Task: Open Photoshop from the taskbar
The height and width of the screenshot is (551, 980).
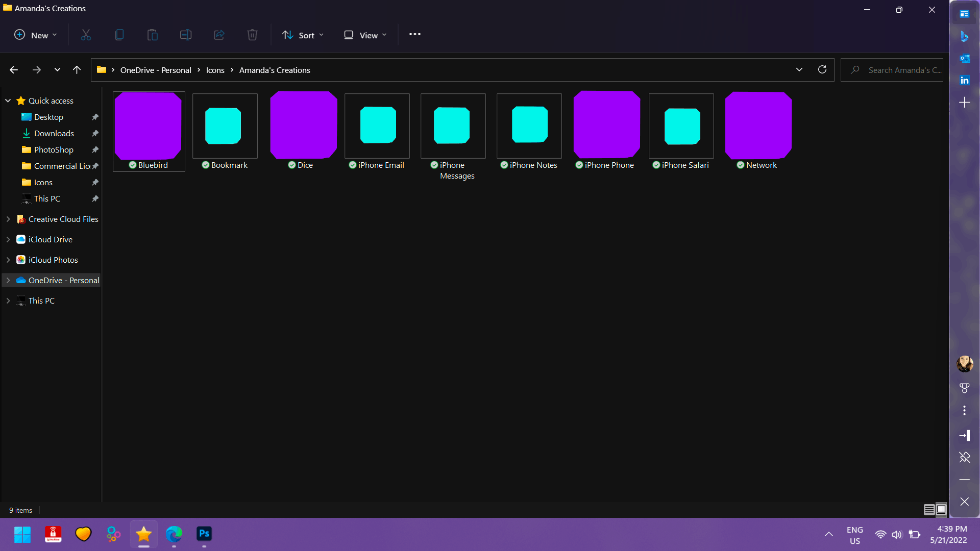Action: (204, 534)
